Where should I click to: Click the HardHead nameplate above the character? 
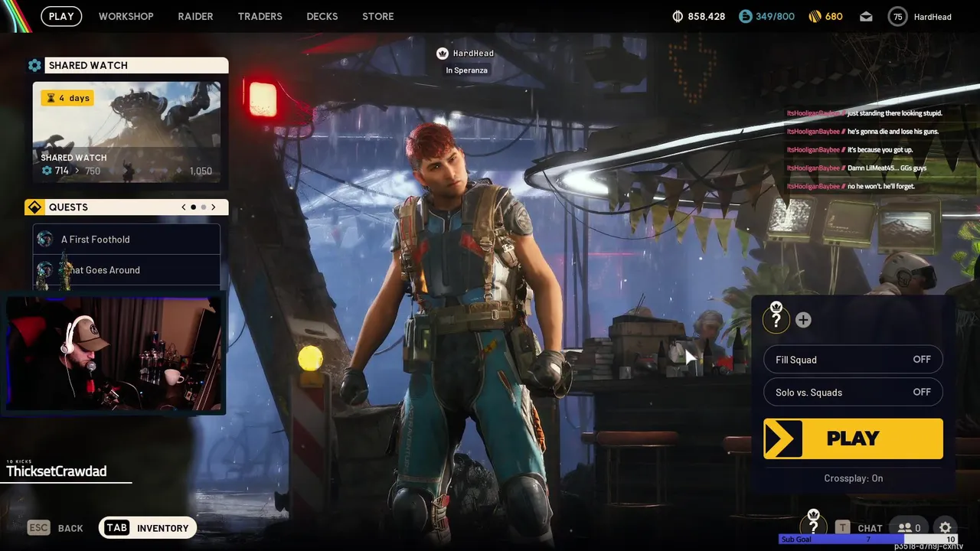pyautogui.click(x=473, y=53)
